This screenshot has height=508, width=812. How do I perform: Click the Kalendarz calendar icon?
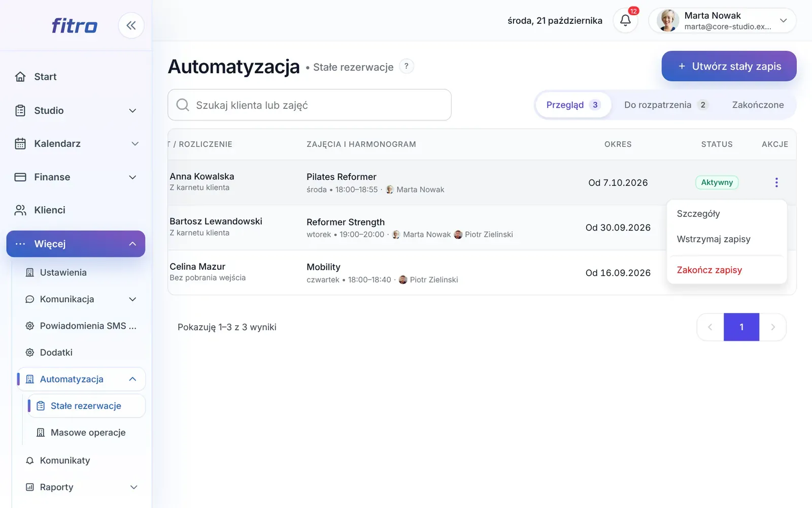coord(20,144)
